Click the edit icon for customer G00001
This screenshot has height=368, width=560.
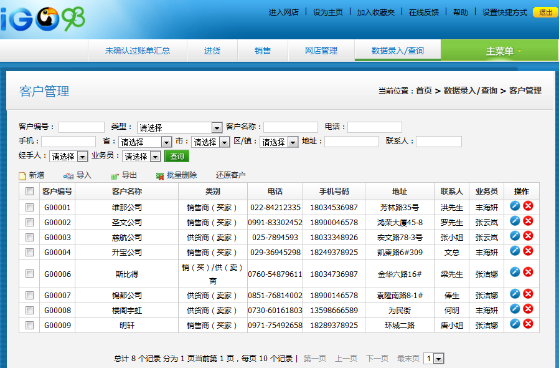(x=515, y=206)
